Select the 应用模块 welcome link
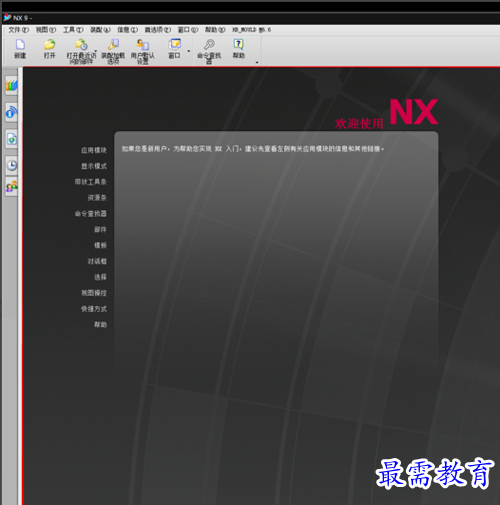The image size is (500, 505). pyautogui.click(x=94, y=150)
